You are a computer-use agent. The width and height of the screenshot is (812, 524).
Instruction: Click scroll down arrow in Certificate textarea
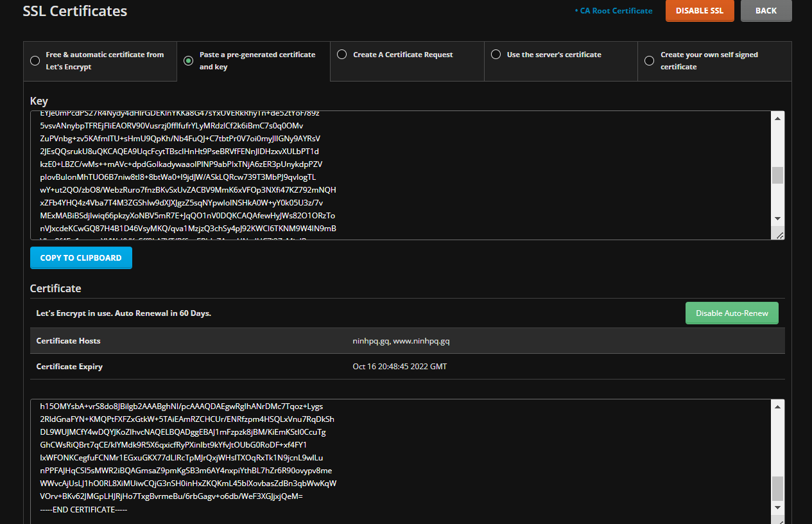(x=777, y=507)
